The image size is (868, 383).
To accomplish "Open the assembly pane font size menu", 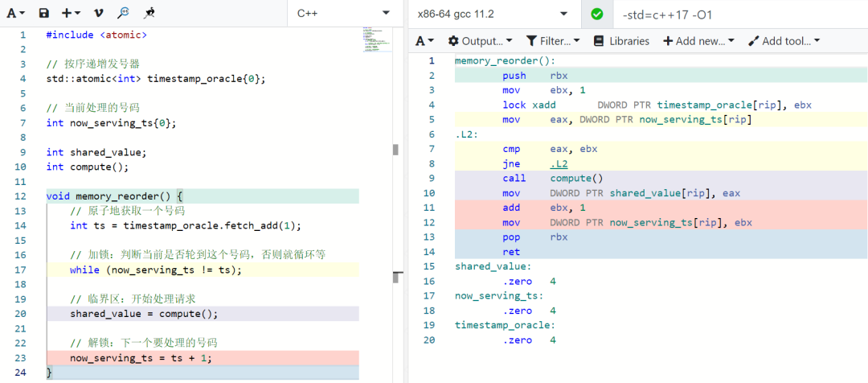I will click(x=424, y=41).
